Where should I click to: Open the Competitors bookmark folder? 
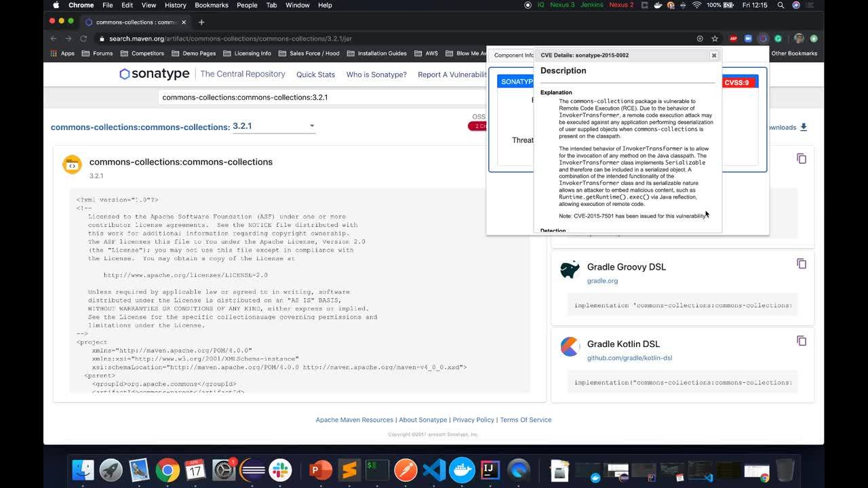coord(142,54)
